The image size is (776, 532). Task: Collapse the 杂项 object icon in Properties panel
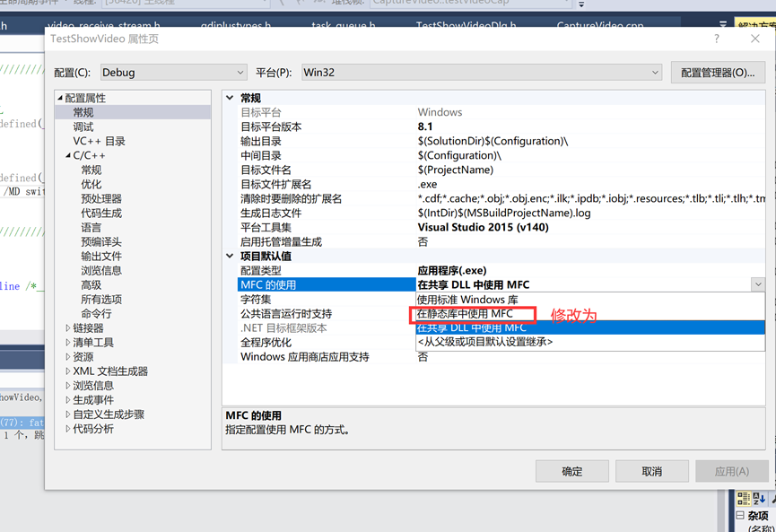pos(738,514)
